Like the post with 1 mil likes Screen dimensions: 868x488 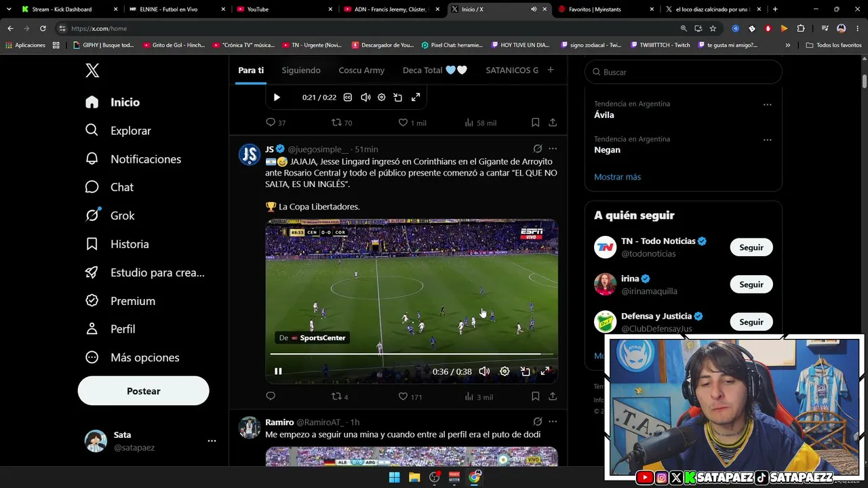tap(412, 123)
